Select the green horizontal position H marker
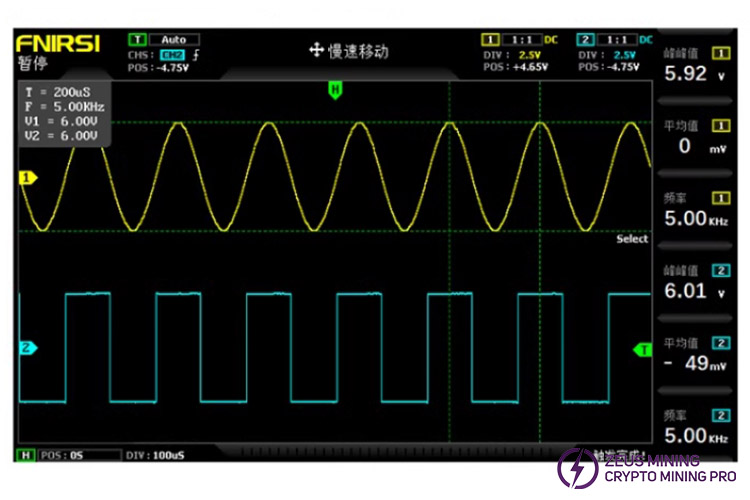 click(x=335, y=89)
